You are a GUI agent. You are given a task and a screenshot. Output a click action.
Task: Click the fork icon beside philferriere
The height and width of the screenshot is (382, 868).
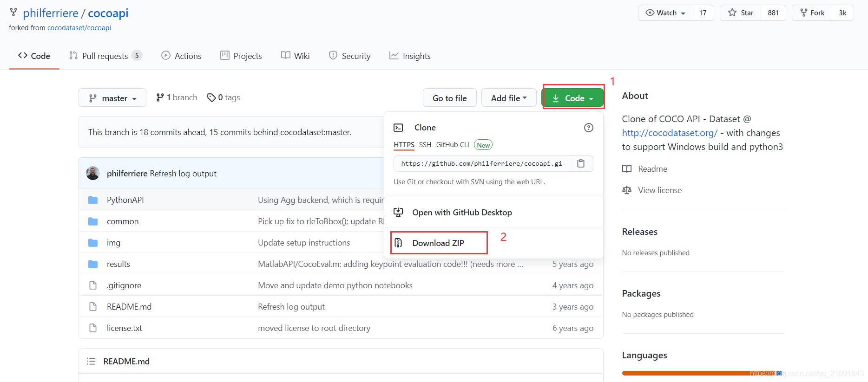(x=13, y=12)
